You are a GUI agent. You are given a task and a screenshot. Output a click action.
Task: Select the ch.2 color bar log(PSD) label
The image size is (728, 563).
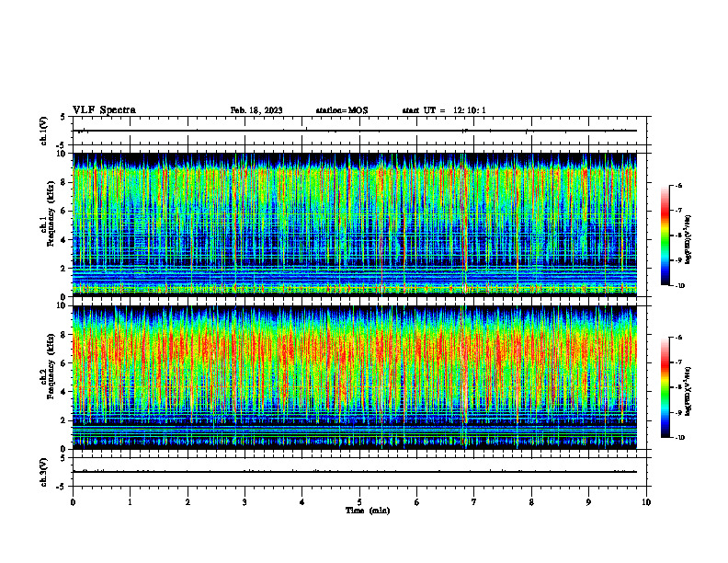click(x=688, y=391)
